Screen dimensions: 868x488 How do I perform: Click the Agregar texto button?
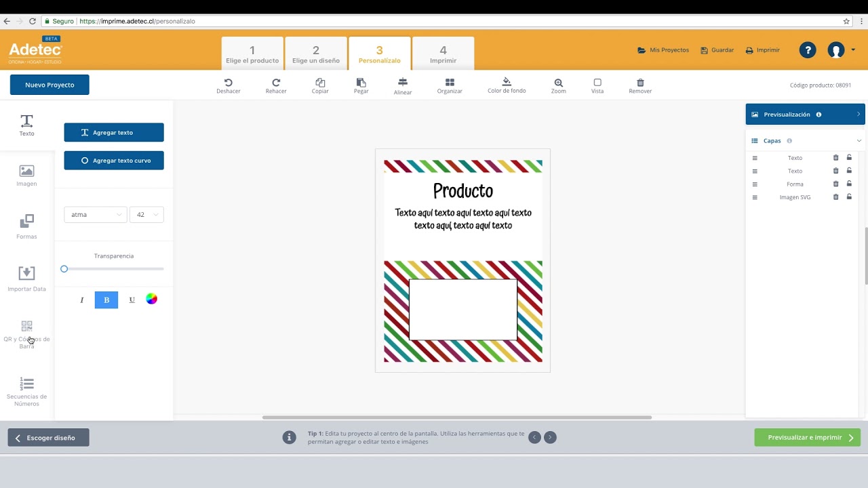pos(114,132)
